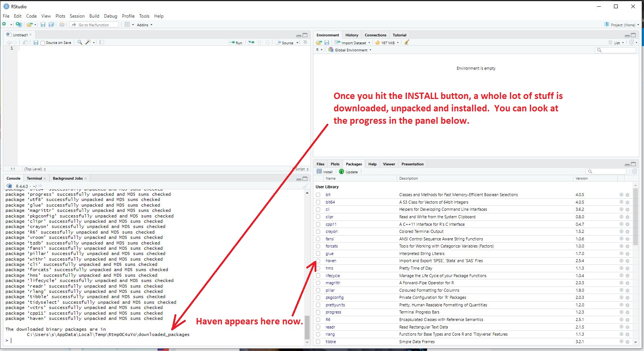Toggle the Source on Save checkbox

click(43, 43)
